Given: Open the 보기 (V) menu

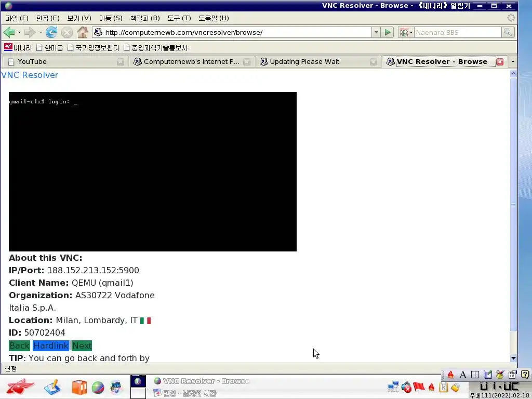Looking at the screenshot, I should point(79,18).
